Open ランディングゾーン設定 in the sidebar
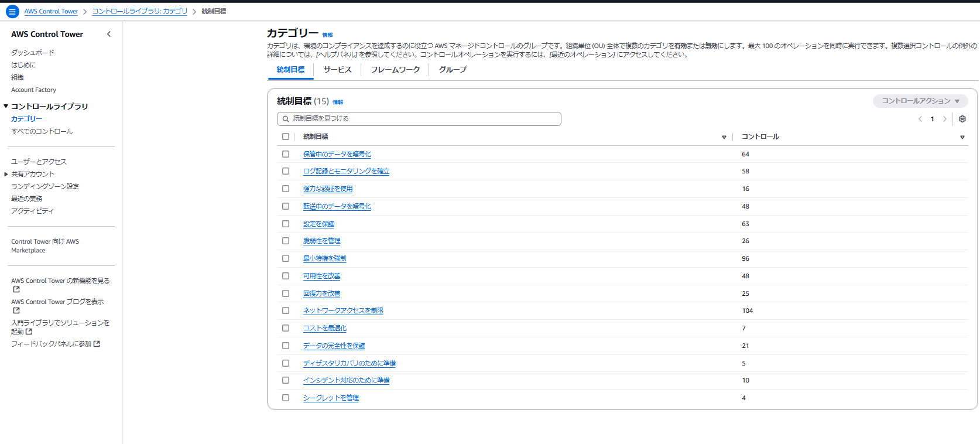 [45, 186]
